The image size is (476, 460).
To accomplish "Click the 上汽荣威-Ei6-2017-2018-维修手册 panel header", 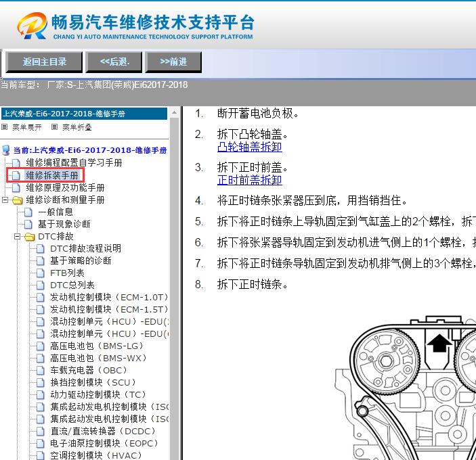I will [x=84, y=114].
